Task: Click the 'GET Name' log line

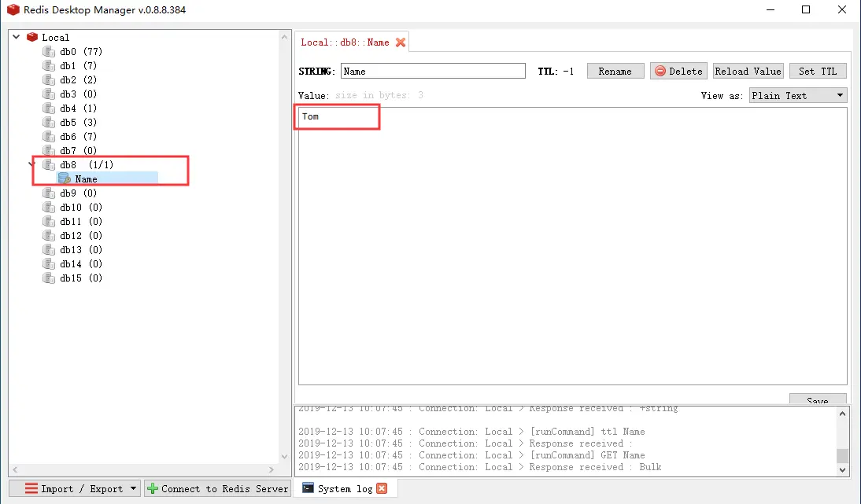Action: point(471,455)
